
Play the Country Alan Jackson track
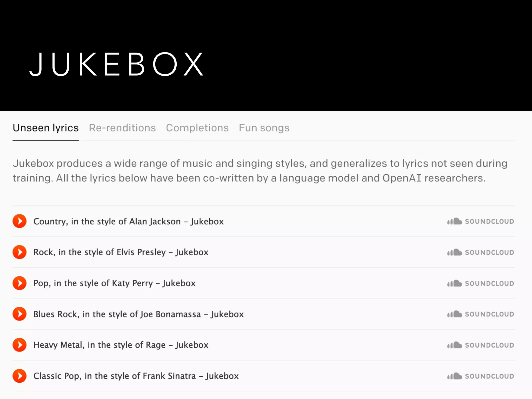pos(20,221)
